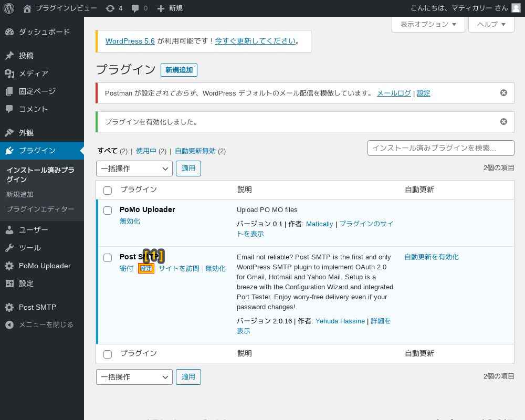The image size is (525, 420).
Task: Open the PoMo Uploader gear icon in sidebar
Action: coord(9,266)
